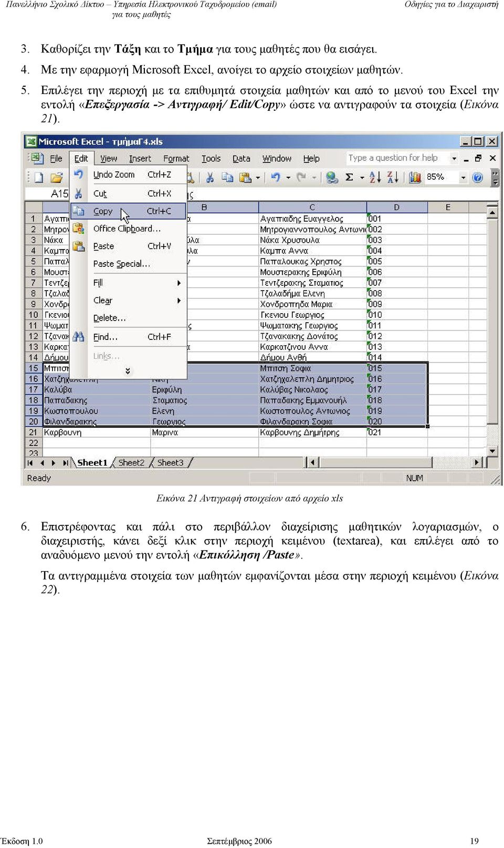Click the blue Help question mark icon
This screenshot has height=848, width=504.
pos(477,178)
